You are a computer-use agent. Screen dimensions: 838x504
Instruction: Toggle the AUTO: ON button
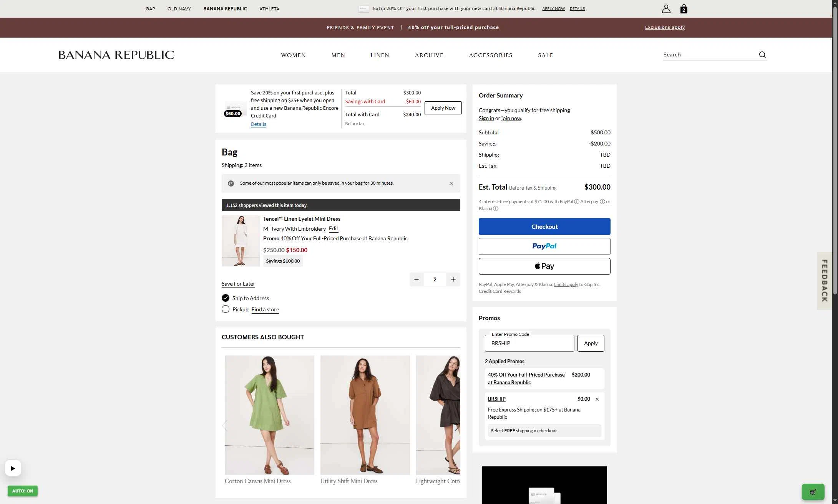pos(23,491)
